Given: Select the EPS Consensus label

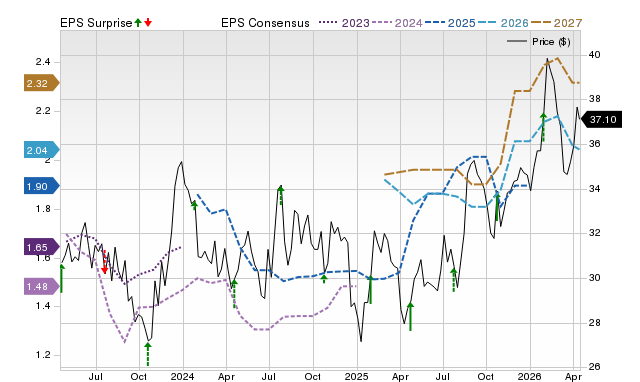Looking at the screenshot, I should (x=265, y=23).
